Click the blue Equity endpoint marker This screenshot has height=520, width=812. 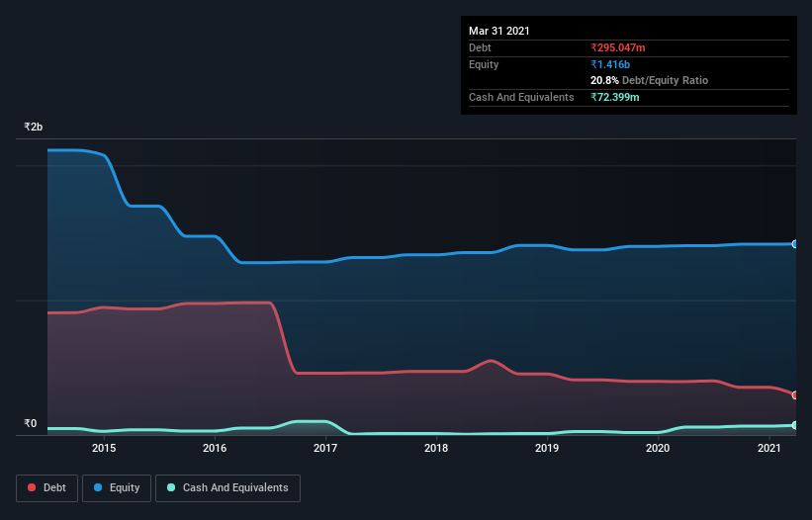[795, 244]
